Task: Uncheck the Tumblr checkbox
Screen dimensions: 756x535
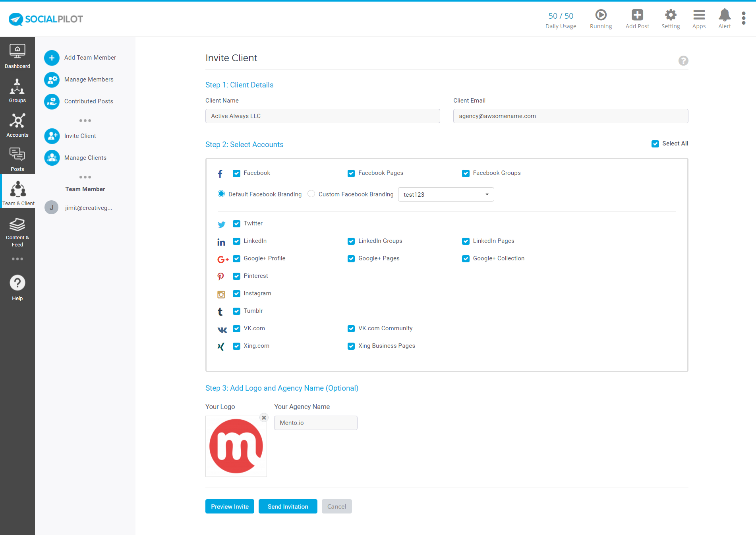Action: 236,311
